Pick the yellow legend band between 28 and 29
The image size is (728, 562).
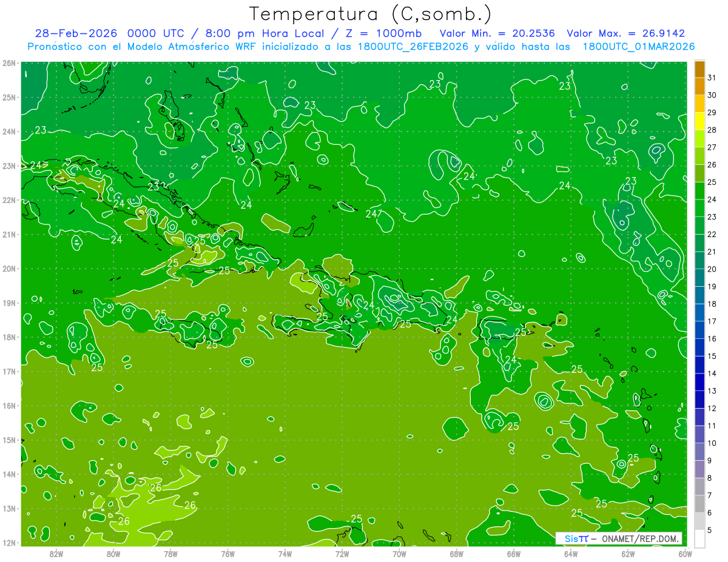pyautogui.click(x=699, y=121)
